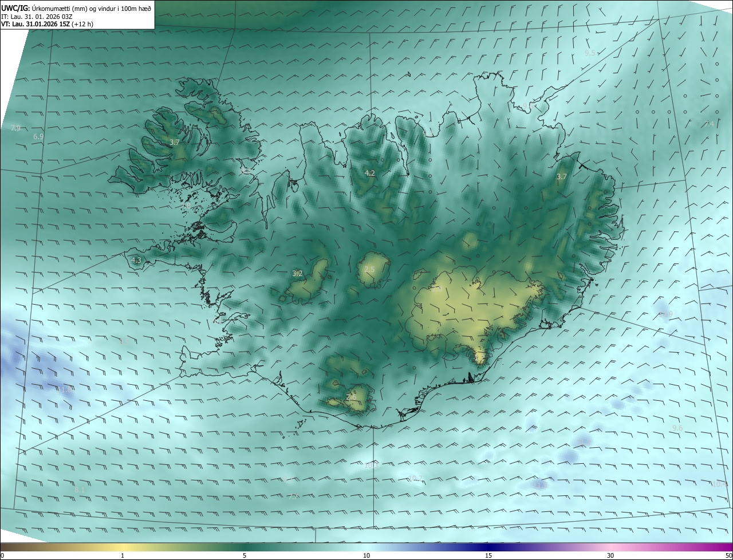Click the 1 tick on the color scale
Screen dimensions: 733x560
click(x=123, y=555)
